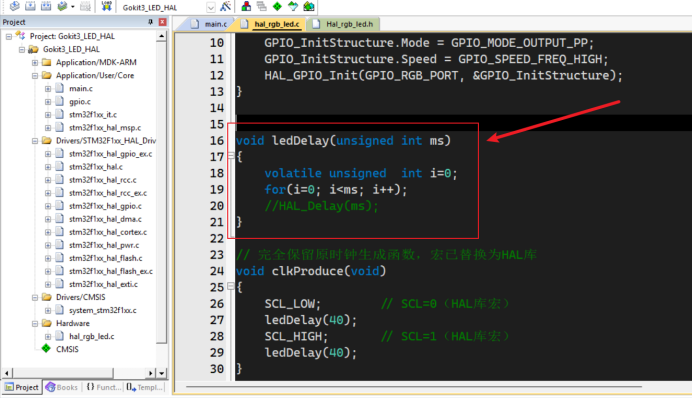Select stm32f1xx_hal_rcc.c file
692x399 pixels.
pyautogui.click(x=102, y=180)
